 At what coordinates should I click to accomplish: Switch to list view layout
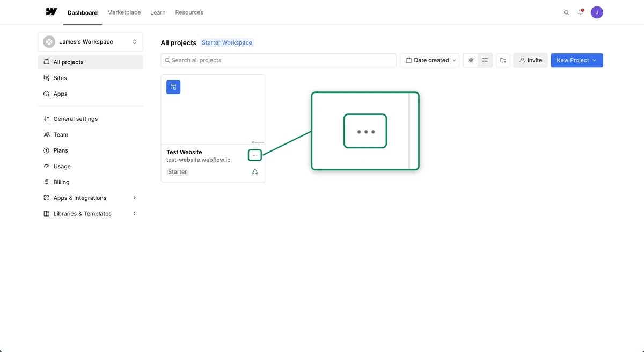pyautogui.click(x=485, y=60)
